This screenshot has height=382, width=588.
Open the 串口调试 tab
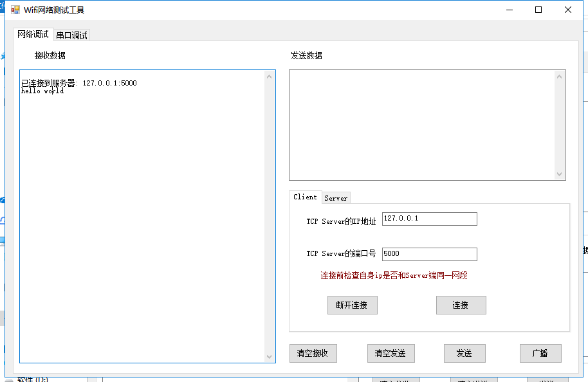click(71, 35)
